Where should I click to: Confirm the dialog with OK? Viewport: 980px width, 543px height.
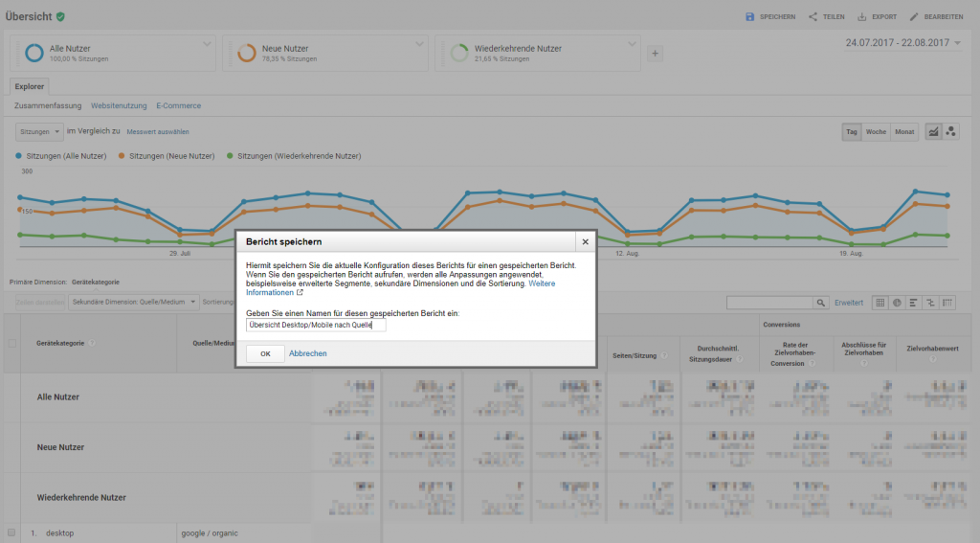pos(265,353)
